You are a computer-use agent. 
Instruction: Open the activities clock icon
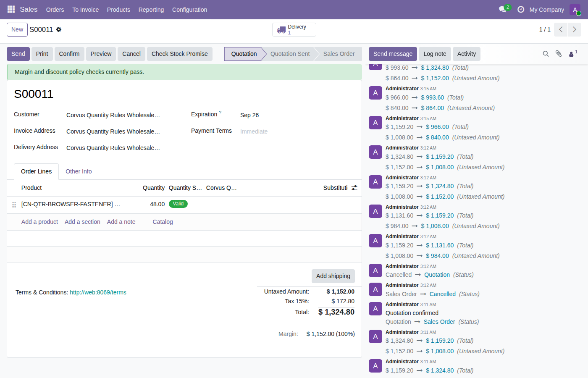point(521,9)
